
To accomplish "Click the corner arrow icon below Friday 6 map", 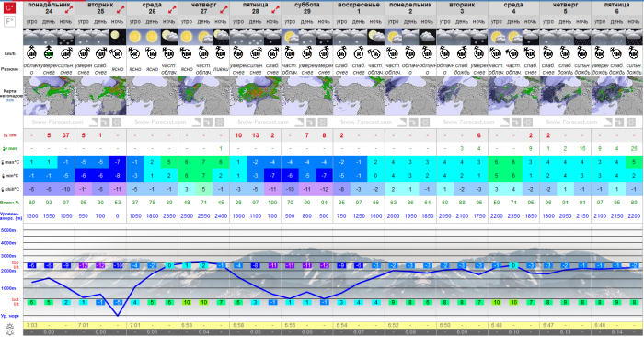I will pos(608,122).
